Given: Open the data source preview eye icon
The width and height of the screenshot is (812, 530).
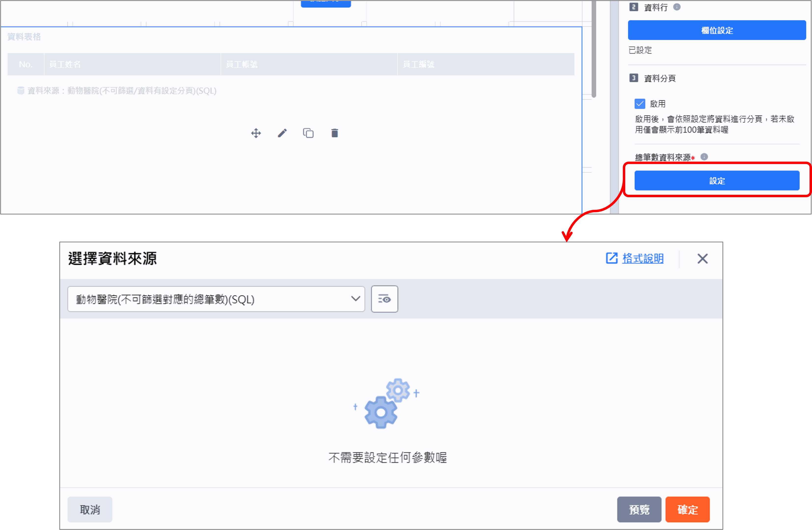Looking at the screenshot, I should 385,299.
